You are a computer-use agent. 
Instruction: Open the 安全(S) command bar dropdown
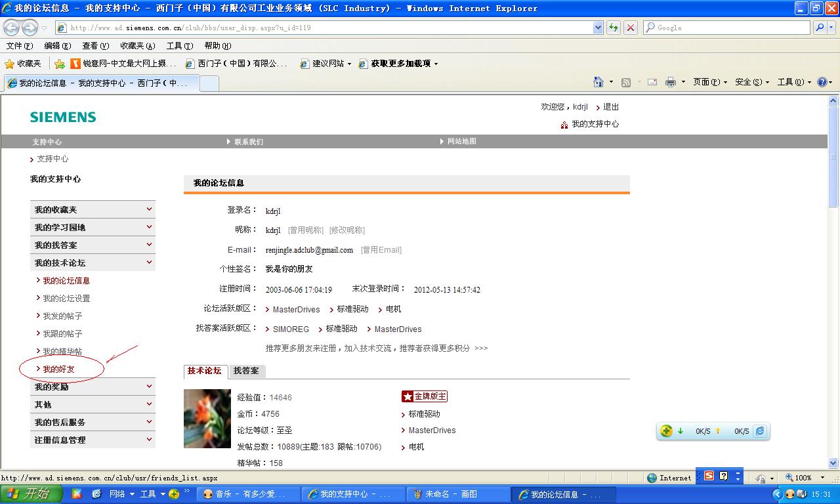[x=752, y=82]
